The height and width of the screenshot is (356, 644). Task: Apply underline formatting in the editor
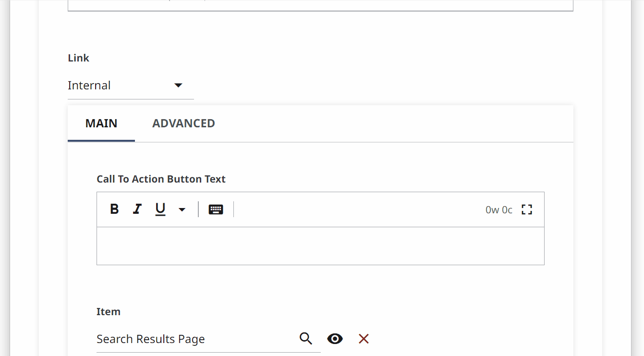[160, 209]
